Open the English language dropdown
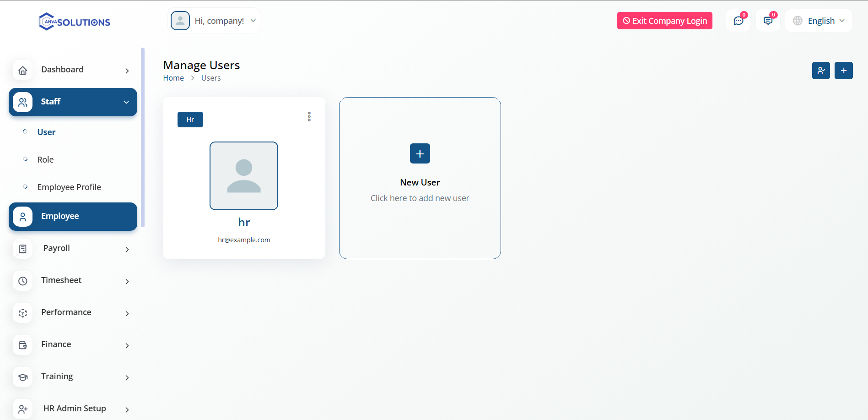868x420 pixels. 819,21
